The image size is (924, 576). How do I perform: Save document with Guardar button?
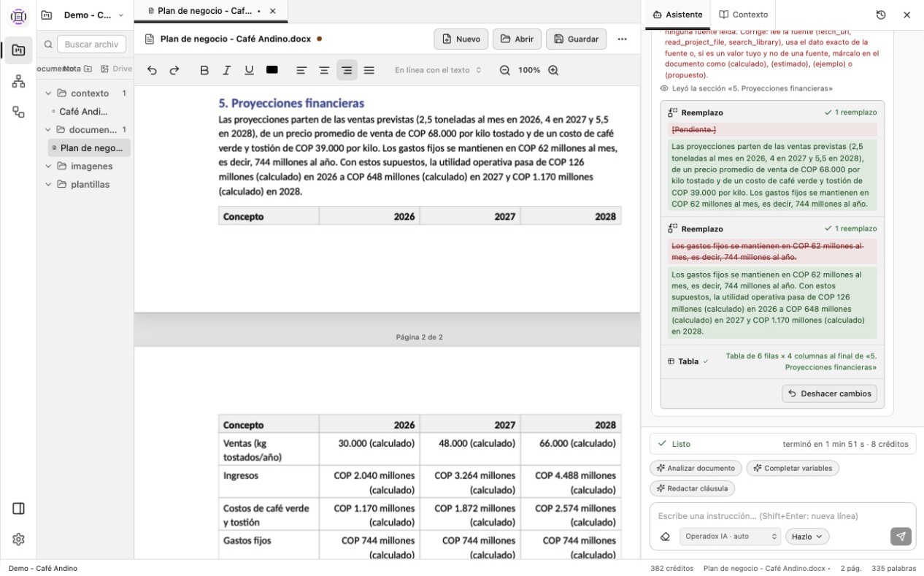click(x=576, y=39)
